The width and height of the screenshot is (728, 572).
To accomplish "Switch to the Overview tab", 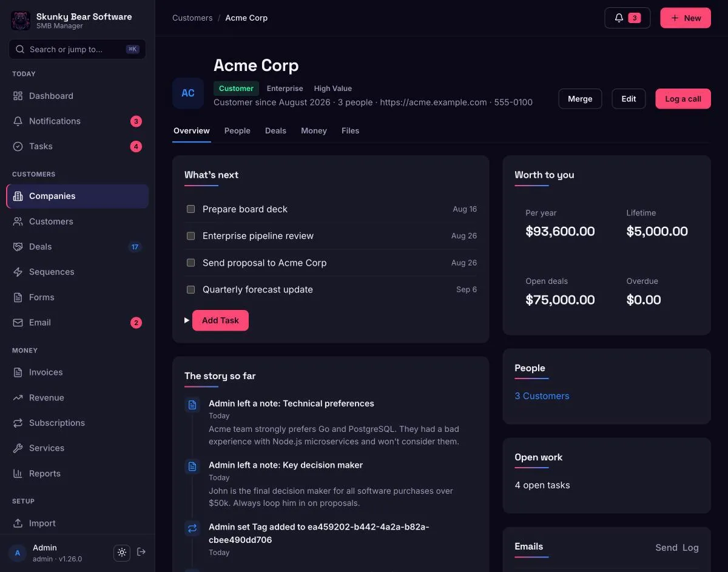I will [x=192, y=131].
